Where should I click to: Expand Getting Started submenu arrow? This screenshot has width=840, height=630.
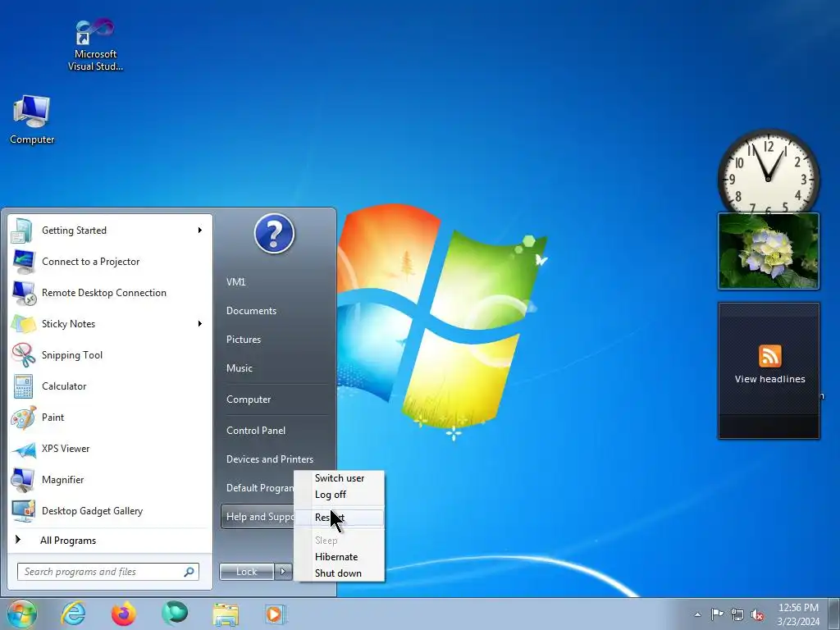click(x=200, y=231)
